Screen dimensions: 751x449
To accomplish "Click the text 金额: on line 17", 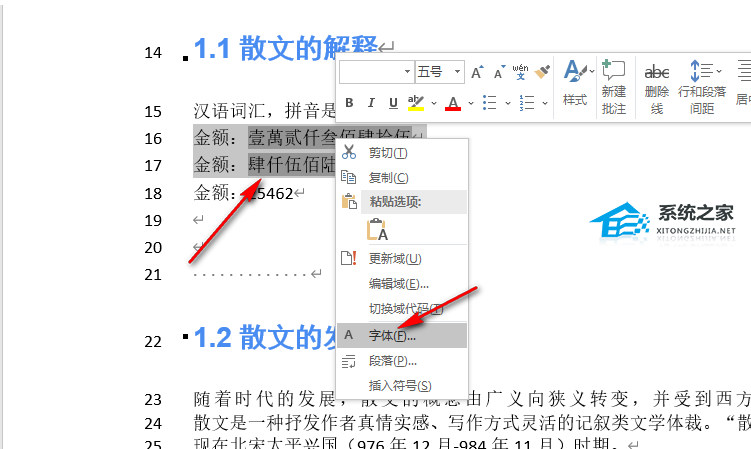I will (215, 165).
